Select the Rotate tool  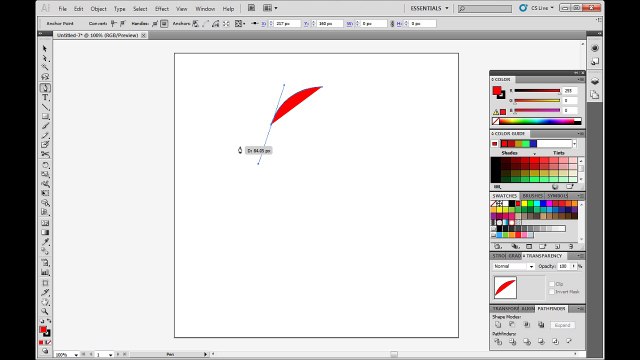(45, 165)
